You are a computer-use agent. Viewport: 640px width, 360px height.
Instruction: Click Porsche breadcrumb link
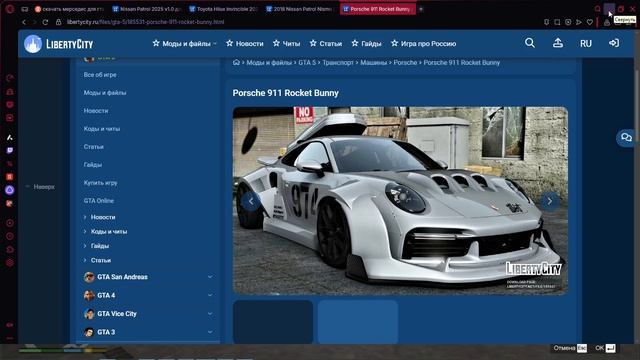click(x=405, y=62)
